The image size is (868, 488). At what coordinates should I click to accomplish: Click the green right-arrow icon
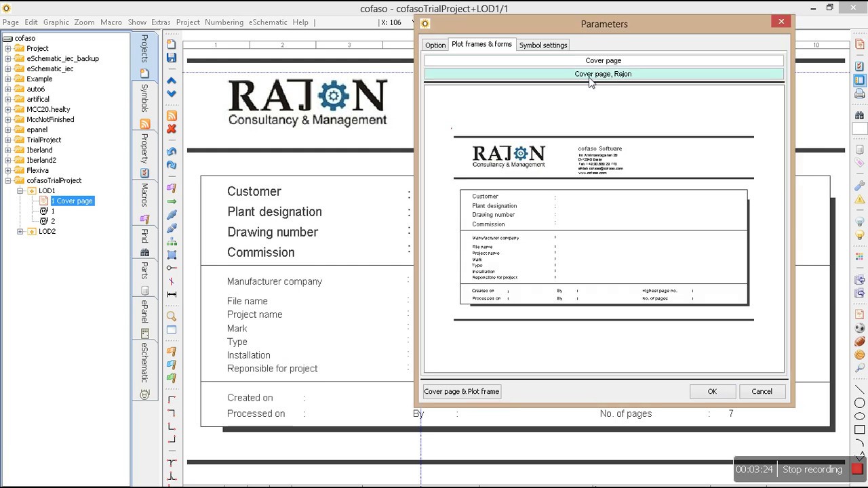tap(172, 201)
